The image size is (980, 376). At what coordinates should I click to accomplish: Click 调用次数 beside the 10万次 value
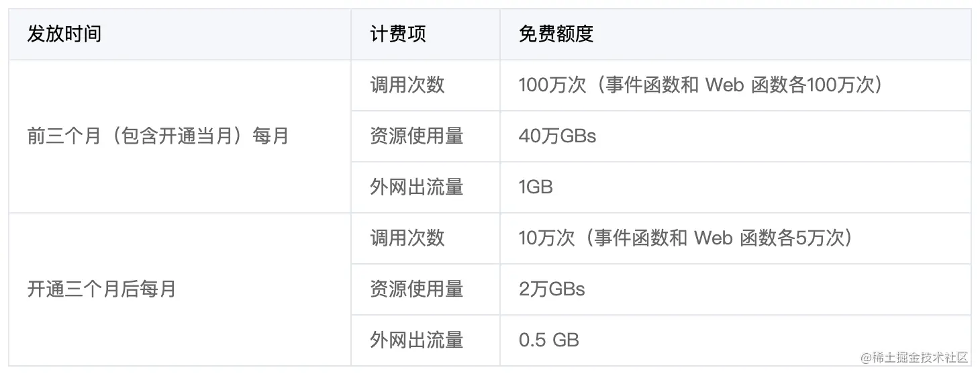point(407,238)
